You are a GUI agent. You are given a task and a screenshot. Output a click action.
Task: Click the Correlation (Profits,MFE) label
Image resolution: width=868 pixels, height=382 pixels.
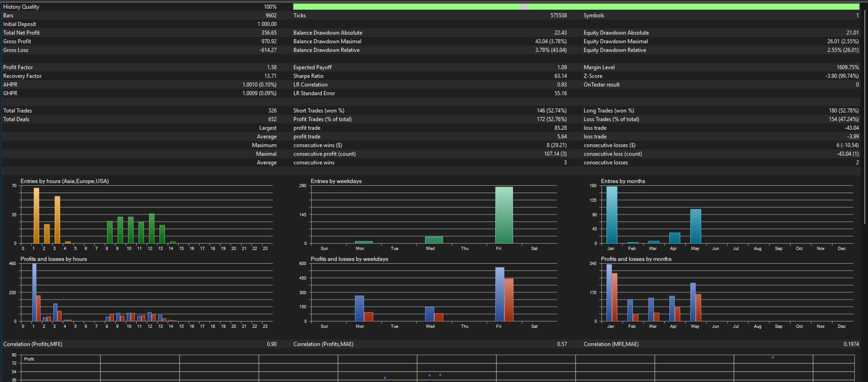(33, 344)
